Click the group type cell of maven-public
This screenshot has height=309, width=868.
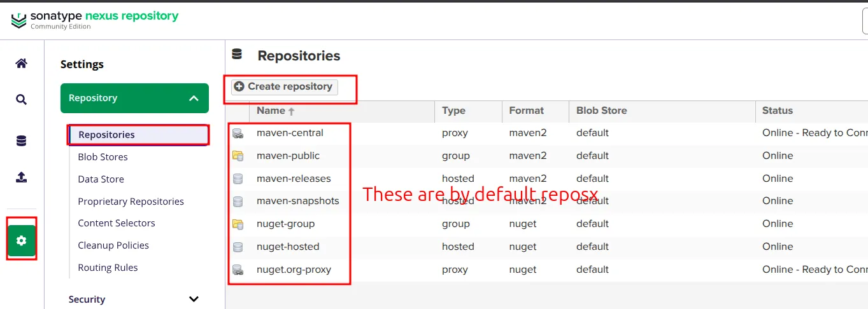click(455, 156)
